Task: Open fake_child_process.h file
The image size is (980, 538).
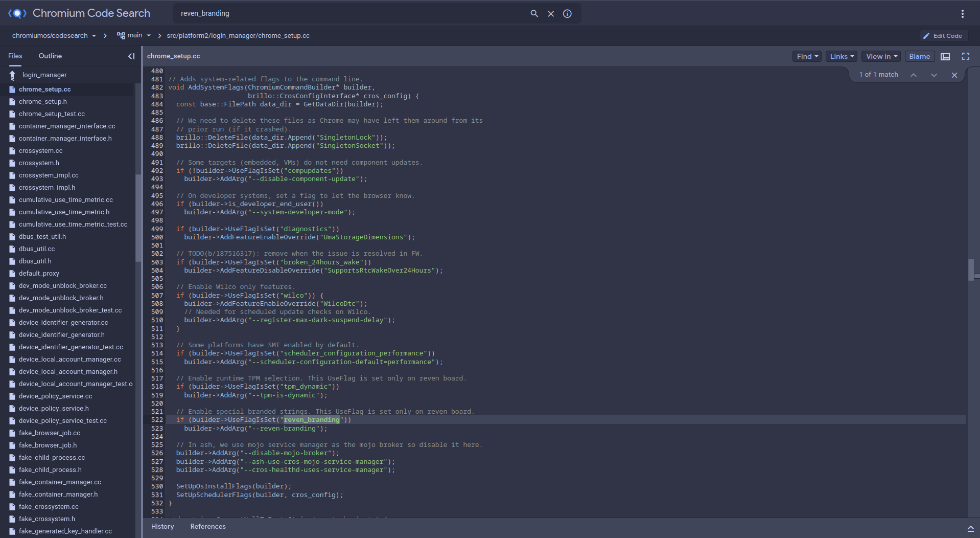Action: point(50,470)
